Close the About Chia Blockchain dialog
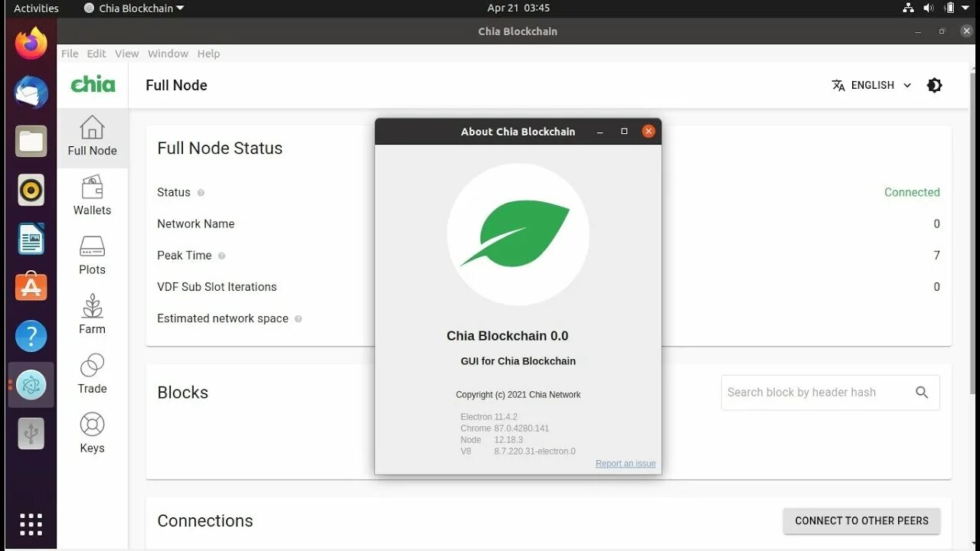Screen dimensions: 980x551 pyautogui.click(x=648, y=132)
